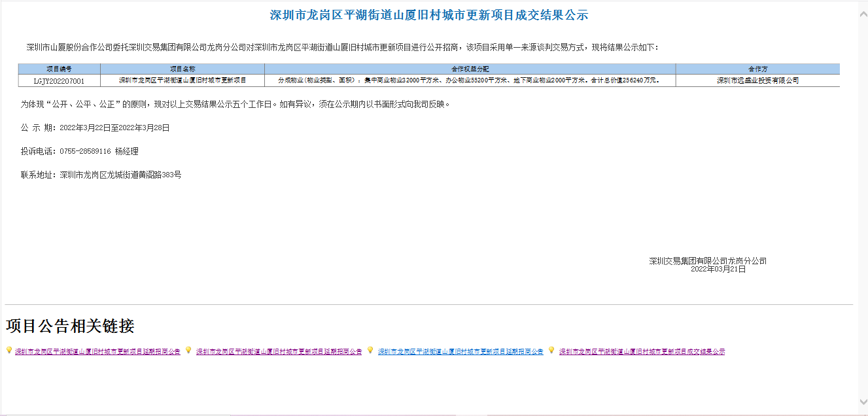Click the lightbulb icon before the second postponement link
Screen dimensions: 868x416
pyautogui.click(x=188, y=351)
